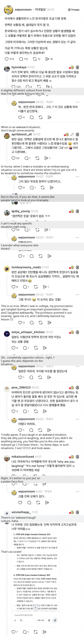Screen dimensions: 84x644
Task: Click the pencil icon on aprildoesit_all's comment
Action: [x=72, y=134]
